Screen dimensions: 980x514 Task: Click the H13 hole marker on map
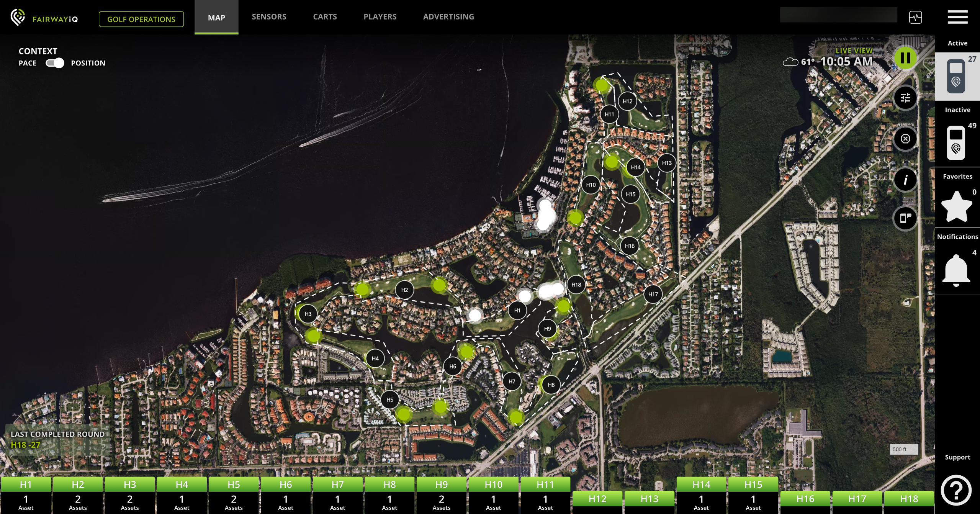(x=666, y=163)
